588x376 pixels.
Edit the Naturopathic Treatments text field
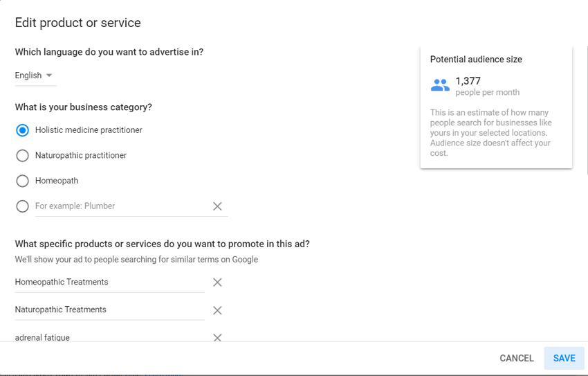point(109,310)
